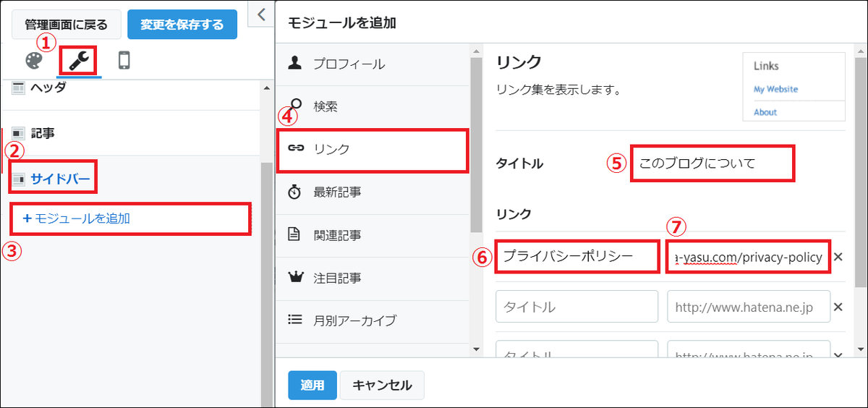Image resolution: width=868 pixels, height=408 pixels.
Task: Click 変更を保存する button
Action: click(x=182, y=24)
